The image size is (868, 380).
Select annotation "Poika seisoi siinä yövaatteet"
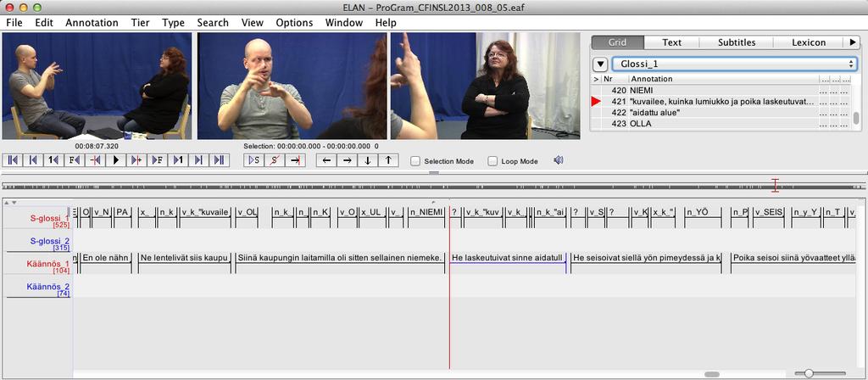coord(793,258)
